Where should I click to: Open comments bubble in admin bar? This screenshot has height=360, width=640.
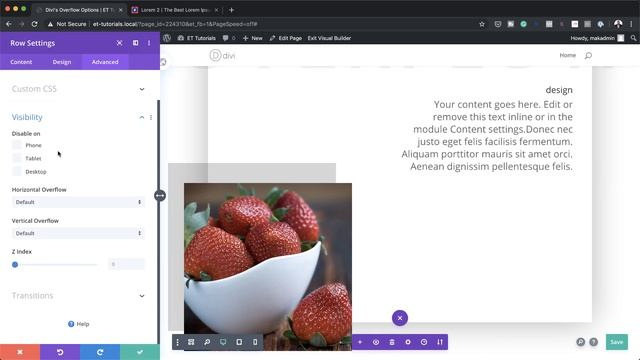pyautogui.click(x=229, y=38)
